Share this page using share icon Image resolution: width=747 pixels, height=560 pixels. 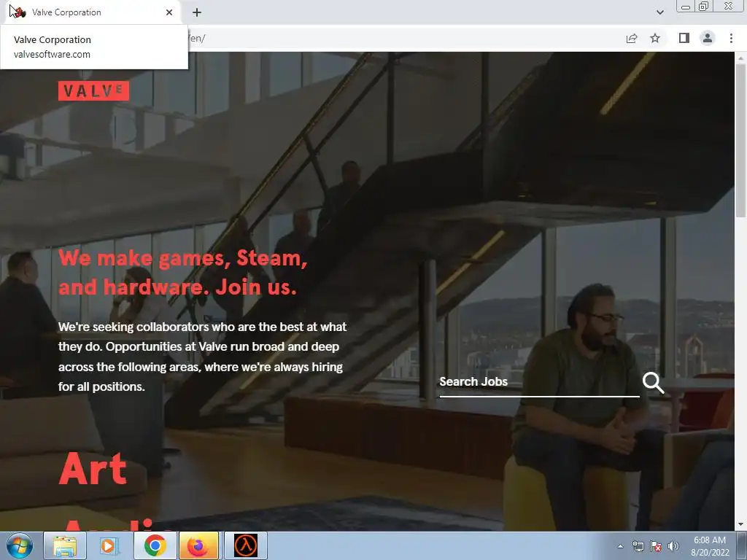tap(632, 38)
